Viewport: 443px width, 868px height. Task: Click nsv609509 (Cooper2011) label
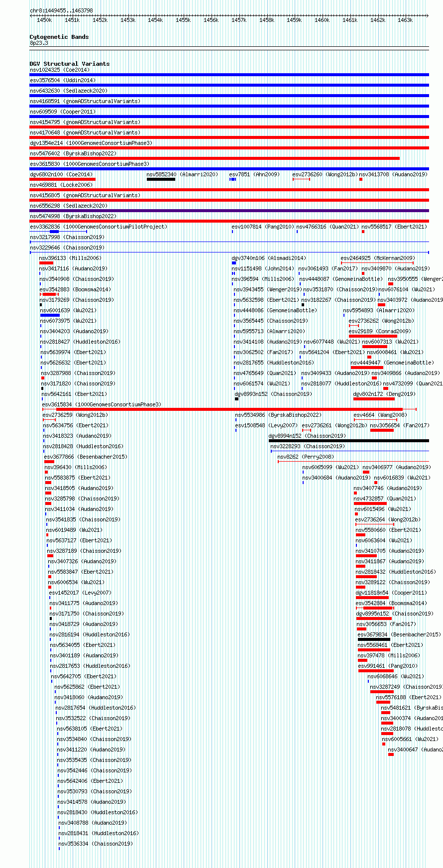(63, 112)
